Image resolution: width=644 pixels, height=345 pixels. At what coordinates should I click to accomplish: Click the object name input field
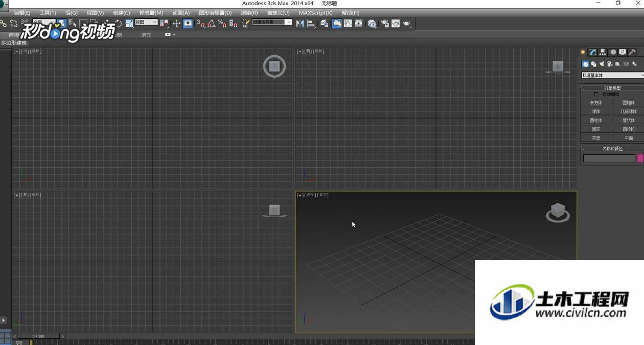(609, 158)
